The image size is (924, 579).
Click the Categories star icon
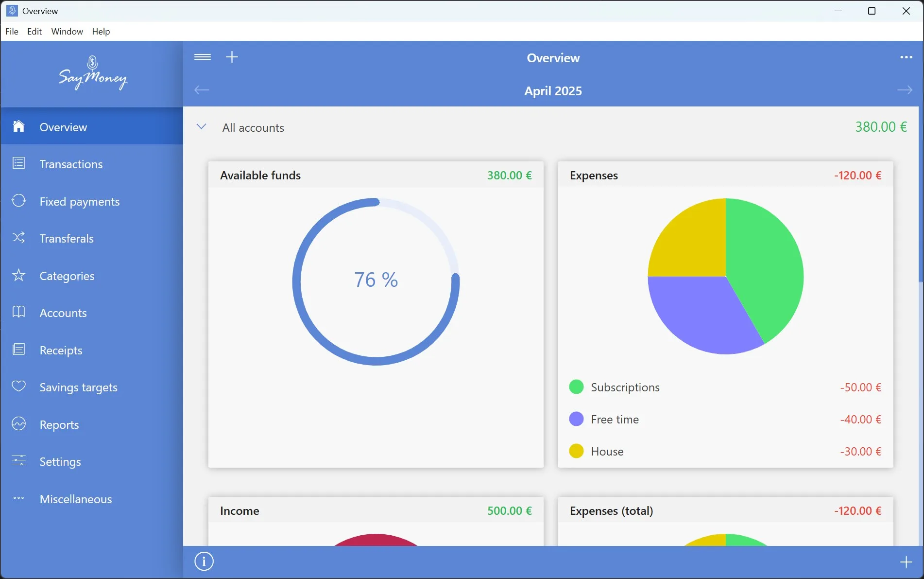[18, 275]
